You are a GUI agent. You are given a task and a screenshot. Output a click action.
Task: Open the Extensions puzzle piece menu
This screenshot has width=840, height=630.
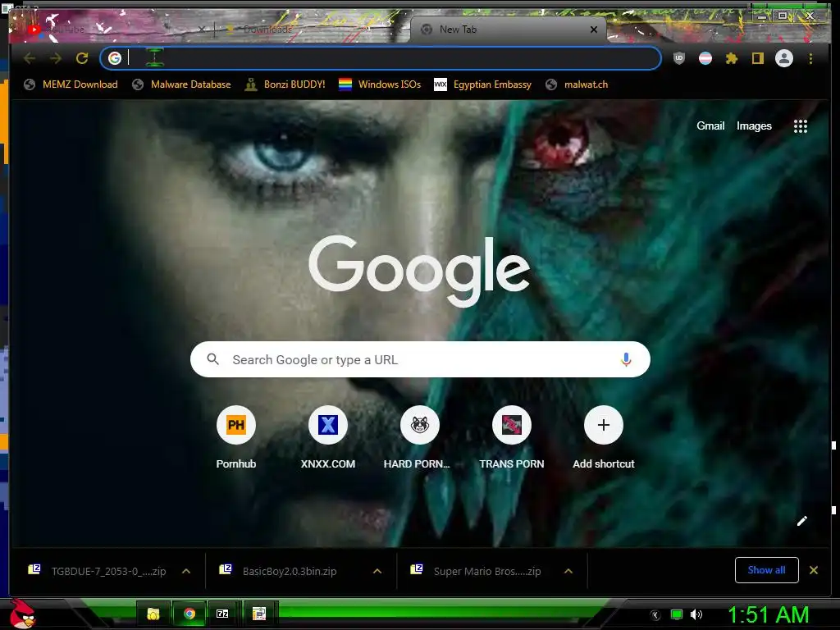click(732, 58)
